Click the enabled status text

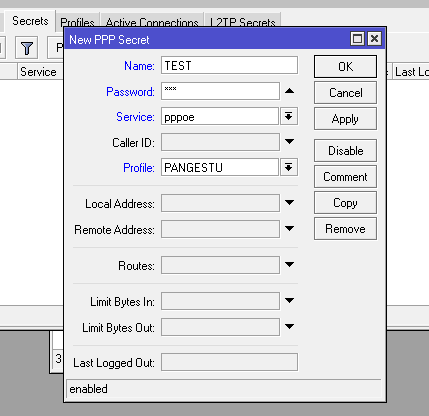88,389
